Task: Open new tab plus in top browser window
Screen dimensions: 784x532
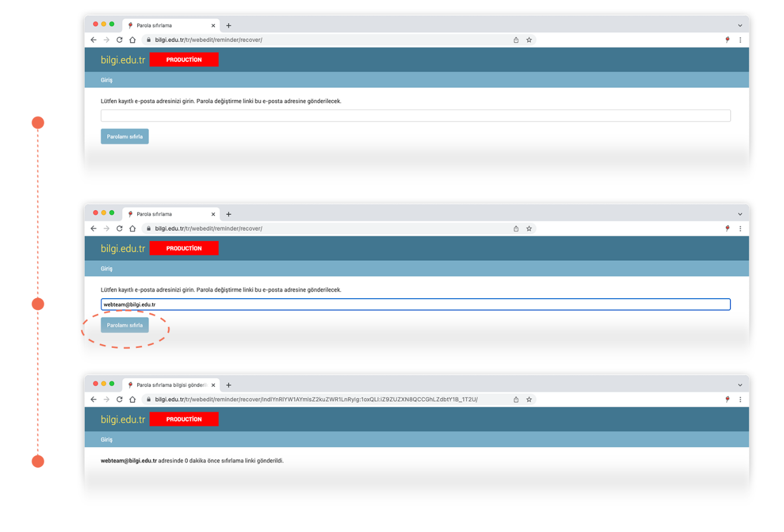Action: click(x=229, y=25)
